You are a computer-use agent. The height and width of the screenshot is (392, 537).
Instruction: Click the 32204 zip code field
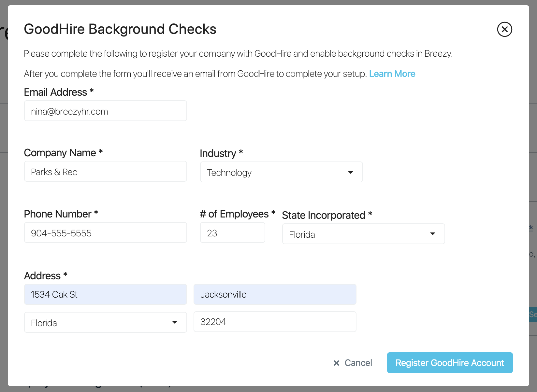point(275,322)
